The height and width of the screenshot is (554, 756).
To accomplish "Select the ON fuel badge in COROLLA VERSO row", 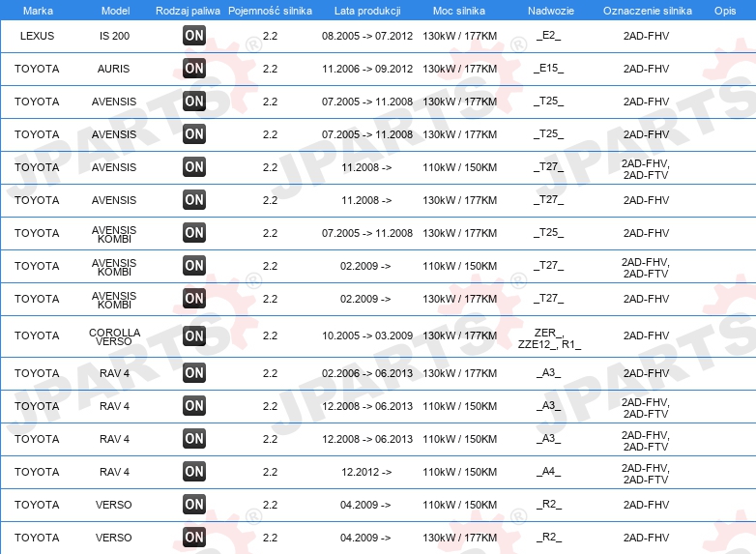I will [x=194, y=335].
